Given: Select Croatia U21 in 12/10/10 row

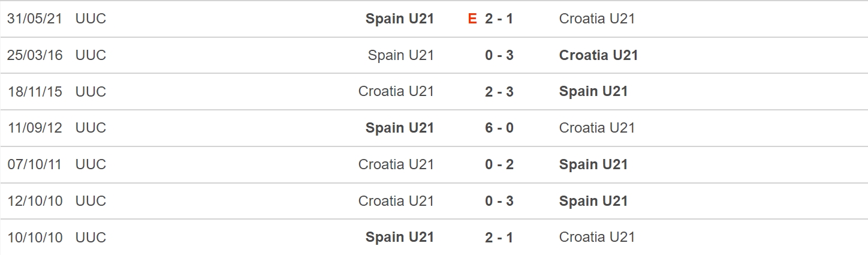Looking at the screenshot, I should point(396,201).
